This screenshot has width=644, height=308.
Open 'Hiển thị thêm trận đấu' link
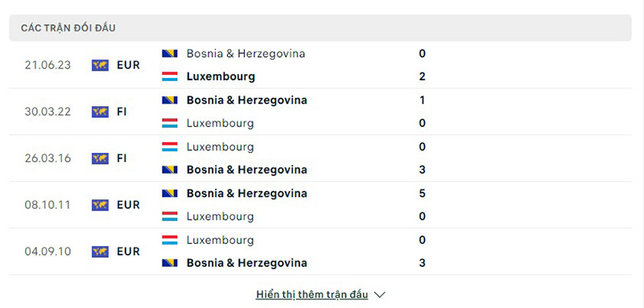312,294
